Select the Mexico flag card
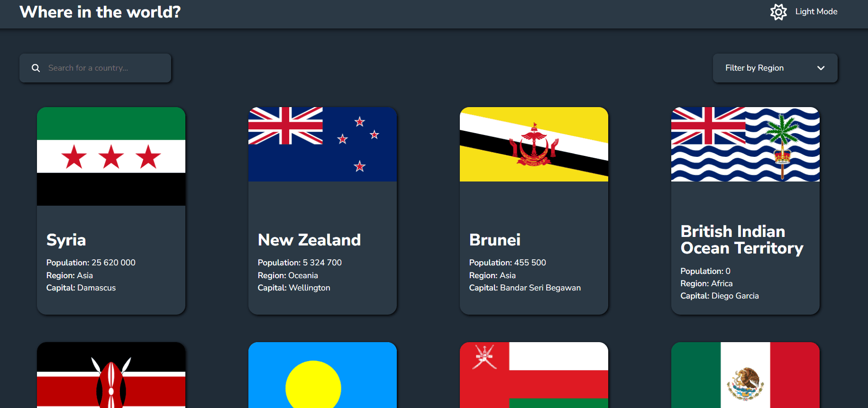Screen dimensions: 868x408 (745, 375)
